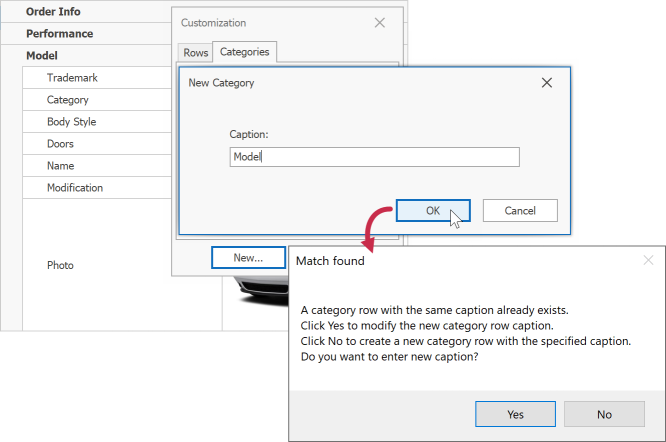This screenshot has height=442, width=666.
Task: Choose Yes to enter a new caption
Action: (x=515, y=414)
